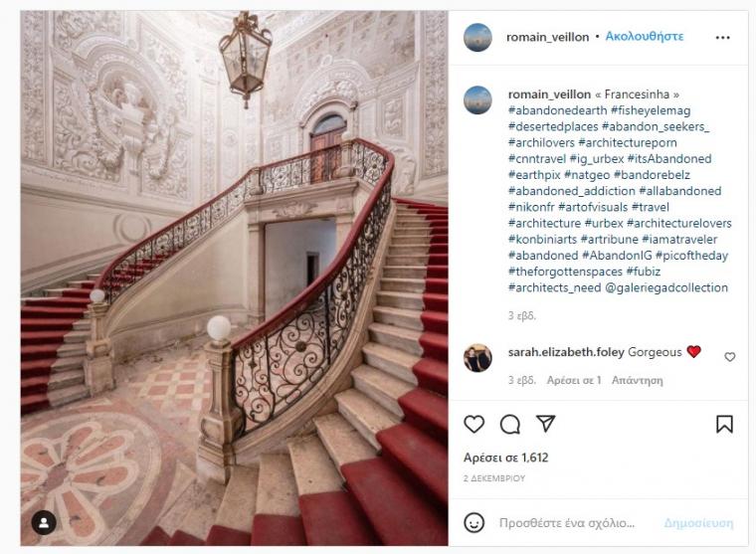This screenshot has width=756, height=554.
Task: Open the comment speech-bubble icon
Action: tap(509, 425)
